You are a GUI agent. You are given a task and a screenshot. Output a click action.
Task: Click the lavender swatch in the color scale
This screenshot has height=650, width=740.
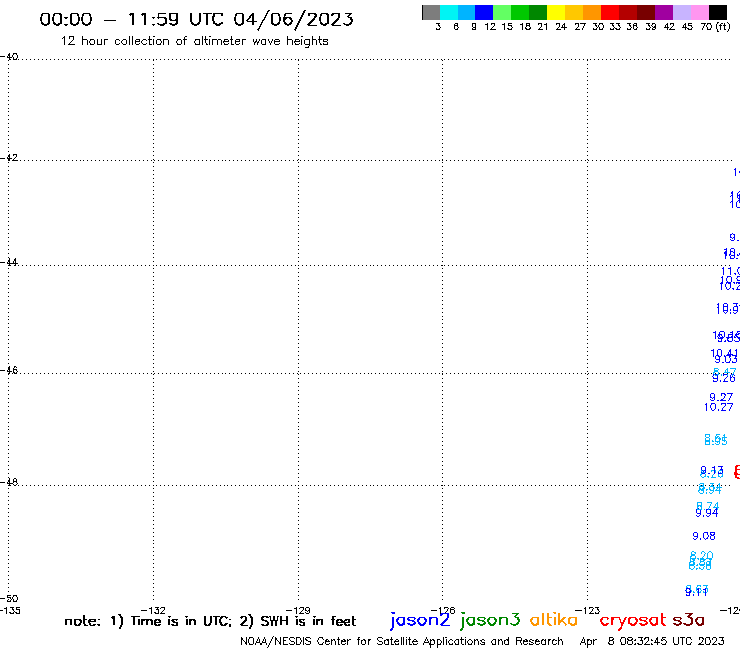point(682,12)
